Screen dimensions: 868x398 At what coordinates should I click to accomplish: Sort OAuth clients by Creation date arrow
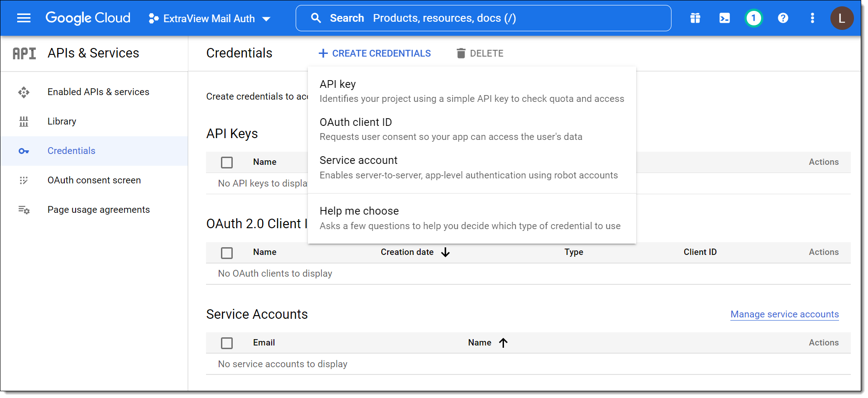tap(446, 252)
